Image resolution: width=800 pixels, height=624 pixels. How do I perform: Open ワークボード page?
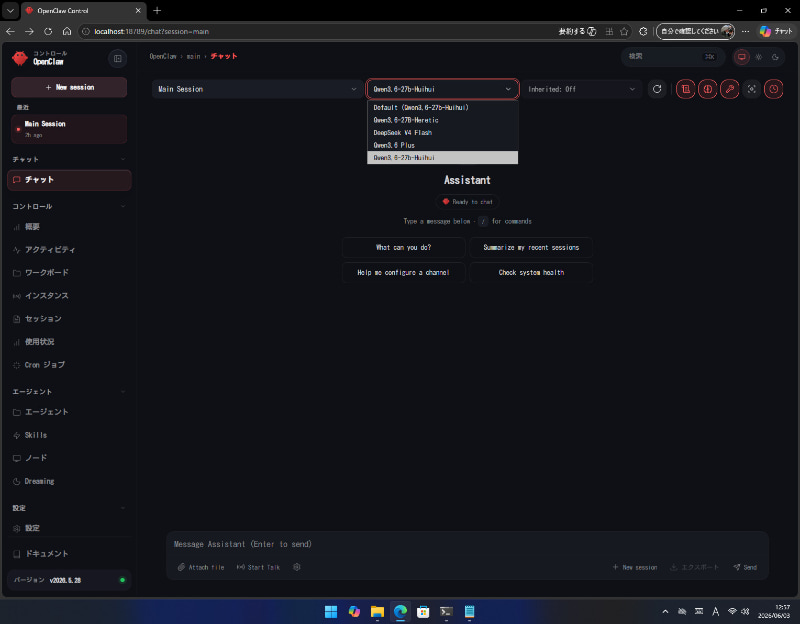(69, 273)
